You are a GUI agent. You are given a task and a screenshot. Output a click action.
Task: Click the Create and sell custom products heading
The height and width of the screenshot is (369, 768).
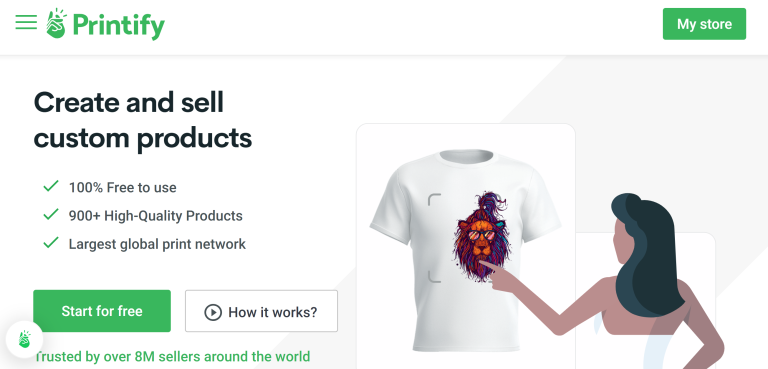tap(143, 120)
